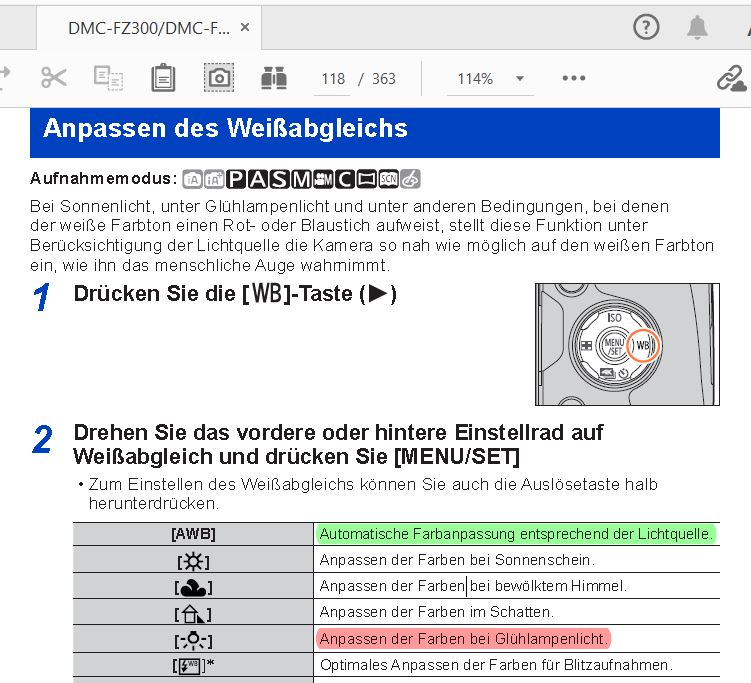751x683 pixels.
Task: Click text Anpassen der Farben bei bewölktem Himmel
Action: 473,586
